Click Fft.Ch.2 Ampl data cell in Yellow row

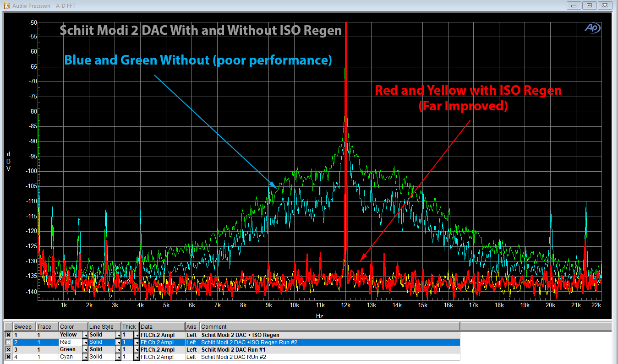162,335
